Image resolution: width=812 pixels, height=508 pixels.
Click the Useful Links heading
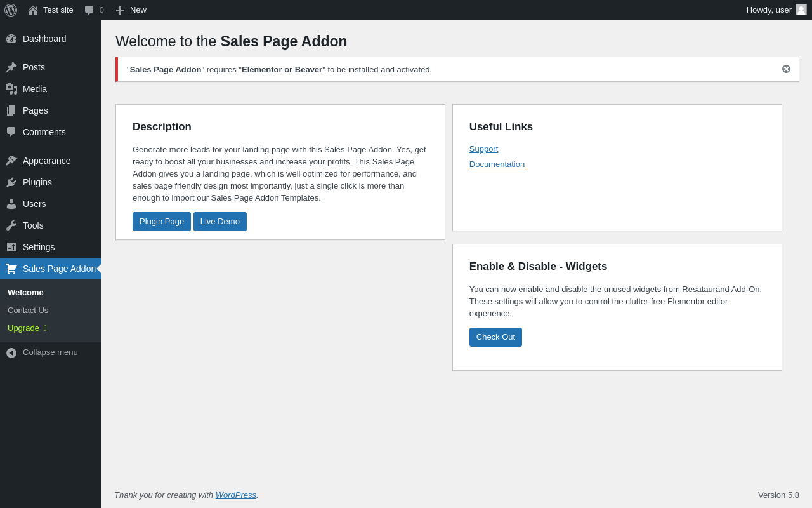501,127
